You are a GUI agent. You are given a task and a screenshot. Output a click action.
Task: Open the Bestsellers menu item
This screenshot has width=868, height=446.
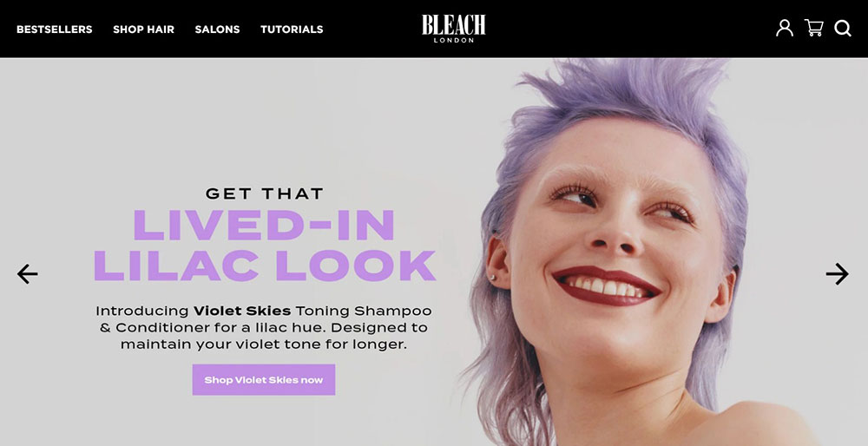54,30
